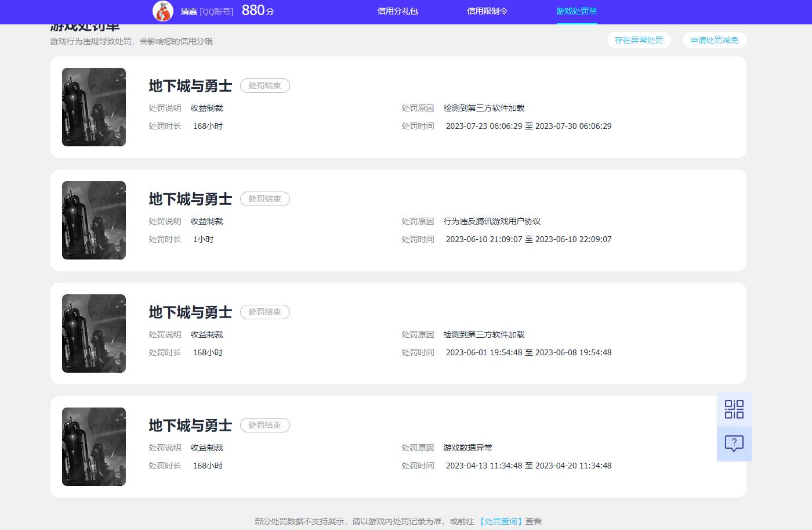Click 地下城与勇士 title of 1小时 penalty
Screen dimensions: 812x530
click(190, 199)
